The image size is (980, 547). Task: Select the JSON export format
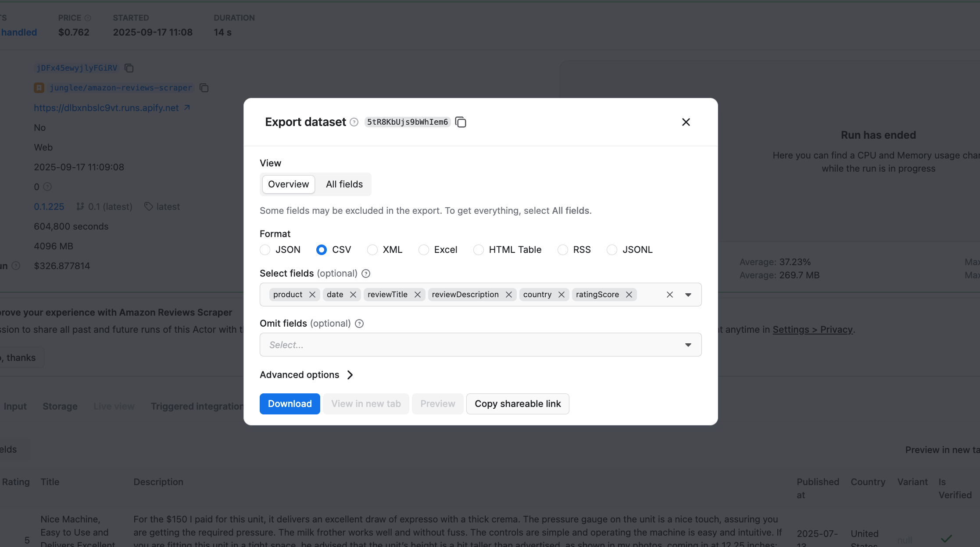click(x=265, y=249)
